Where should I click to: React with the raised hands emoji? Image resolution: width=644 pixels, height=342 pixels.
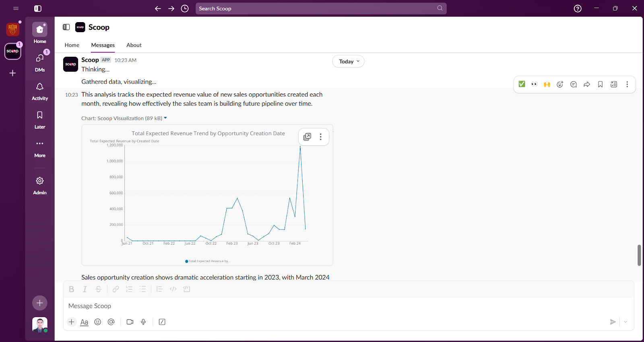click(547, 84)
